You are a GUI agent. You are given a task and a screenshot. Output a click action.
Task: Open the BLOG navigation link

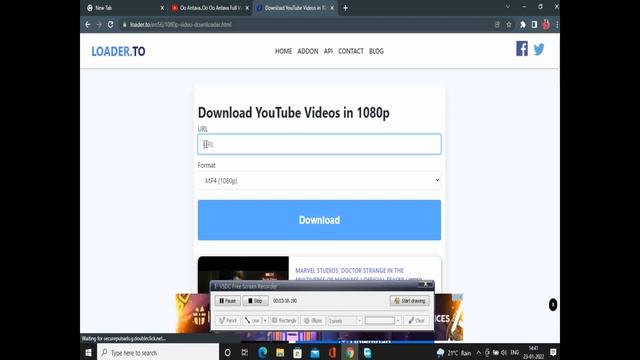(376, 51)
